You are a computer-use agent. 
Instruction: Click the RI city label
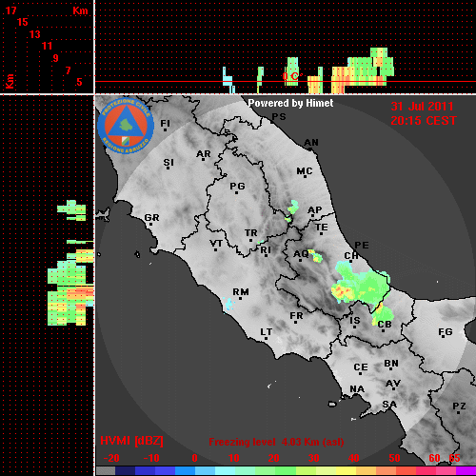pyautogui.click(x=266, y=250)
